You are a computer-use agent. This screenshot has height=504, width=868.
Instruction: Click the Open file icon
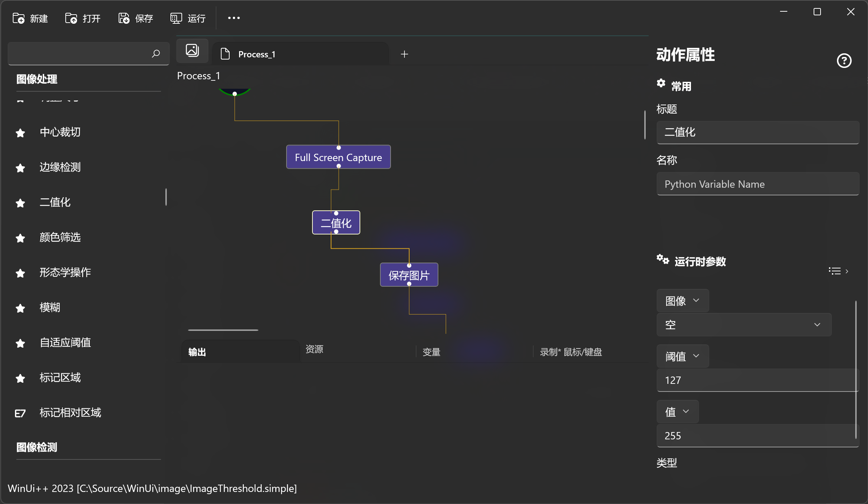point(71,18)
